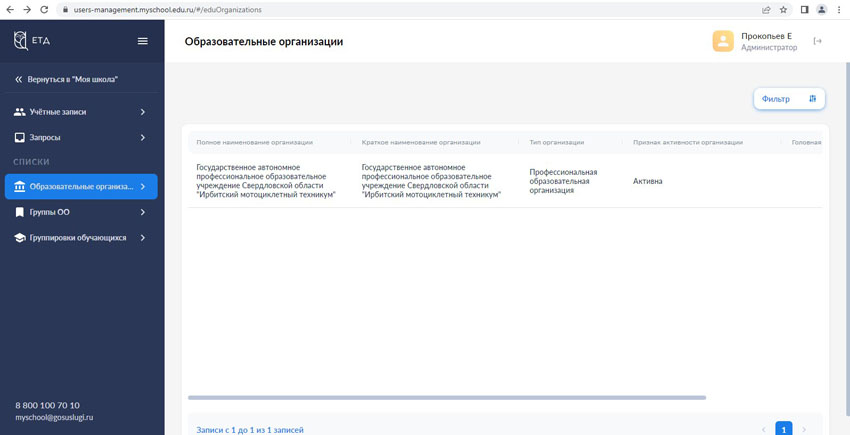Open the Образовательные организации menu item
The image size is (850, 435).
click(x=80, y=186)
